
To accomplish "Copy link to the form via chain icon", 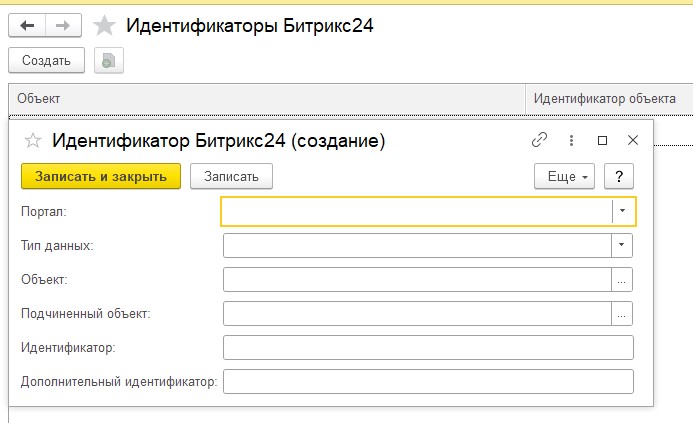I will coord(540,141).
